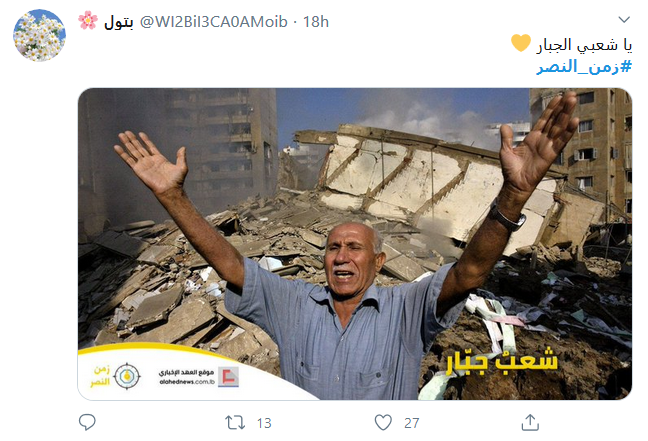Open the 18h timestamp permalink
The height and width of the screenshot is (441, 648).
point(316,21)
